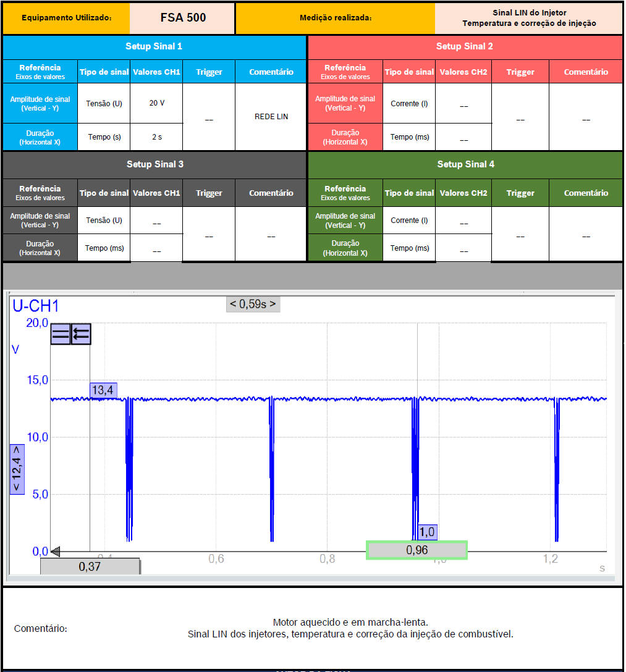Click the REDE LIN comment cell
This screenshot has width=626, height=672.
click(x=271, y=117)
